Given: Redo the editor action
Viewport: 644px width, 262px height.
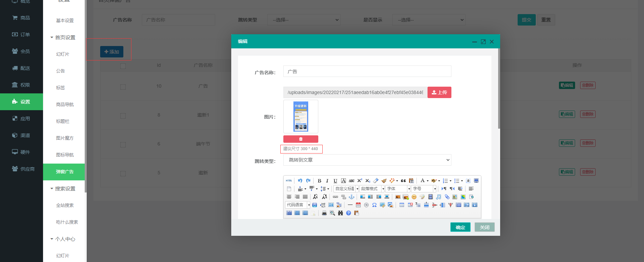Looking at the screenshot, I should point(308,181).
